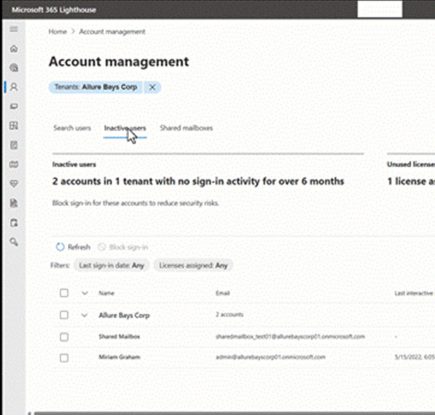Go to Home breadcrumb link

[58, 32]
